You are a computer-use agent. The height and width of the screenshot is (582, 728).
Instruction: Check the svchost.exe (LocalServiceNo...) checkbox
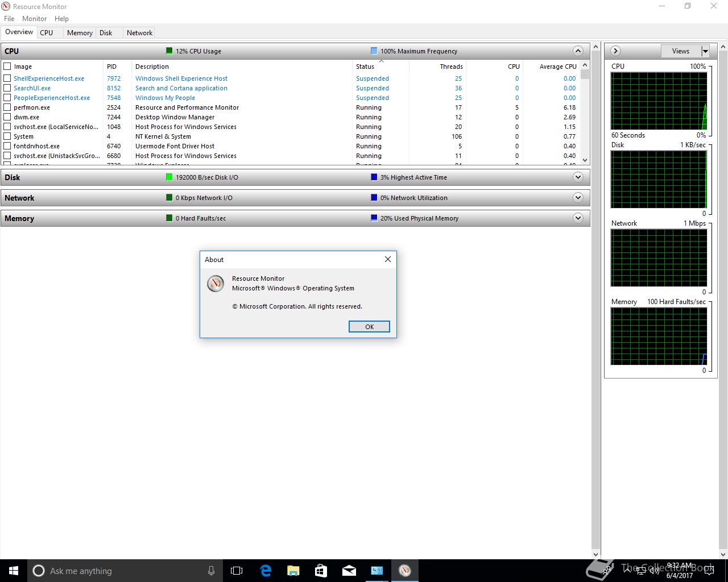coord(7,127)
